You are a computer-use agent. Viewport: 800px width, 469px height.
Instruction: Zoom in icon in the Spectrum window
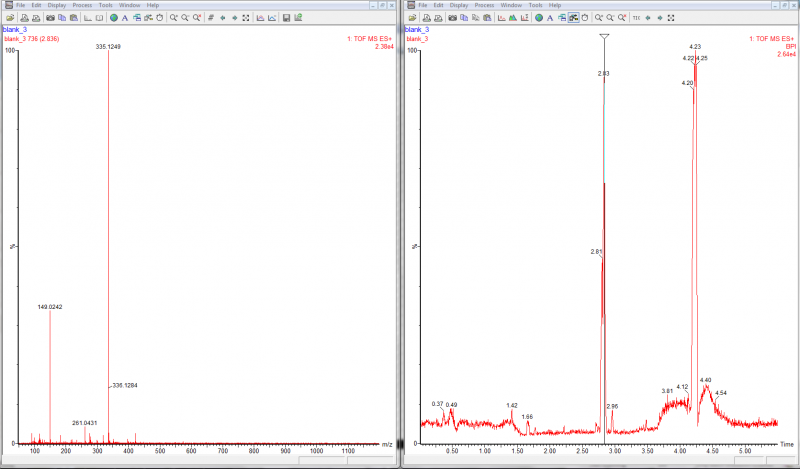[x=173, y=18]
